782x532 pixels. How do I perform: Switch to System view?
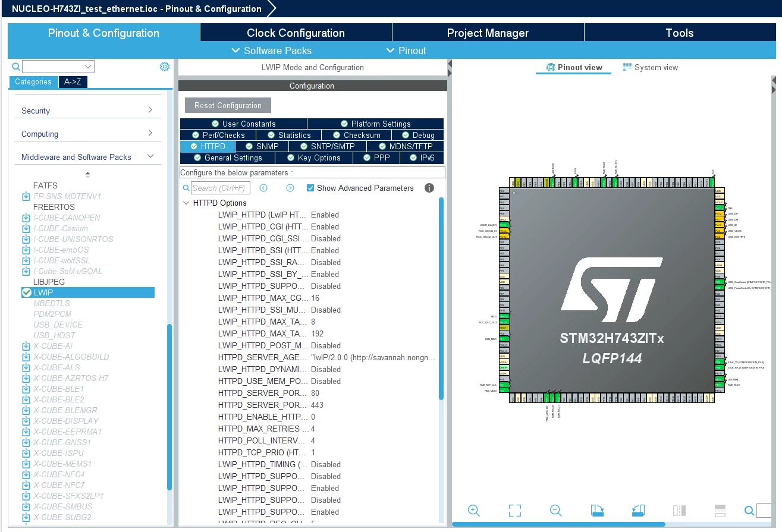(x=650, y=67)
